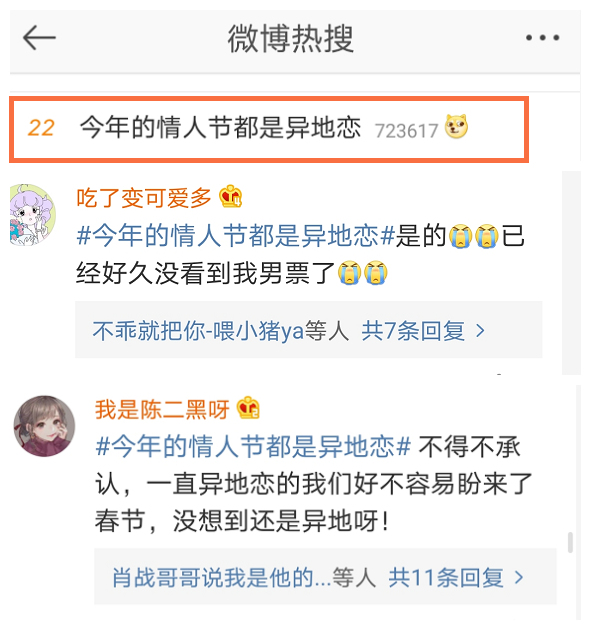The width and height of the screenshot is (591, 630).
Task: Open the three-dot more menu
Action: (x=542, y=38)
